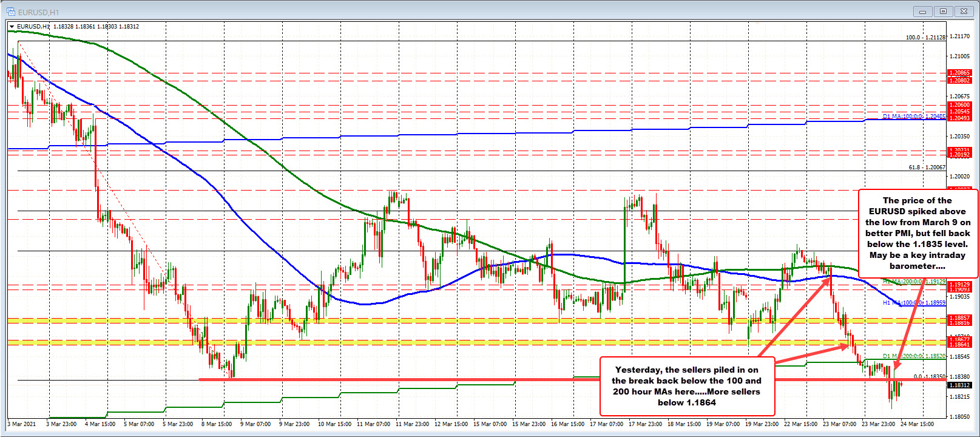Click the 16 Mar 15:00 time label
Screen dimensions: 980x437
pos(567,424)
